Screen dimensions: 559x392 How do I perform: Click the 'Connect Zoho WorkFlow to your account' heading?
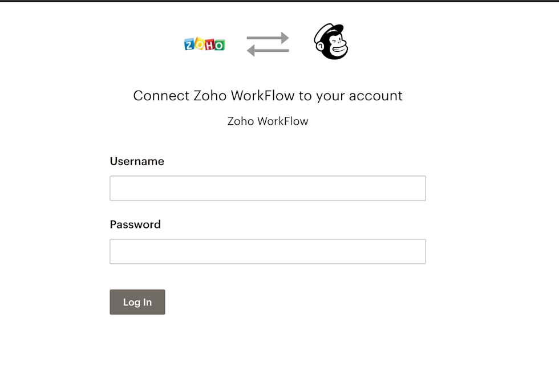point(268,95)
